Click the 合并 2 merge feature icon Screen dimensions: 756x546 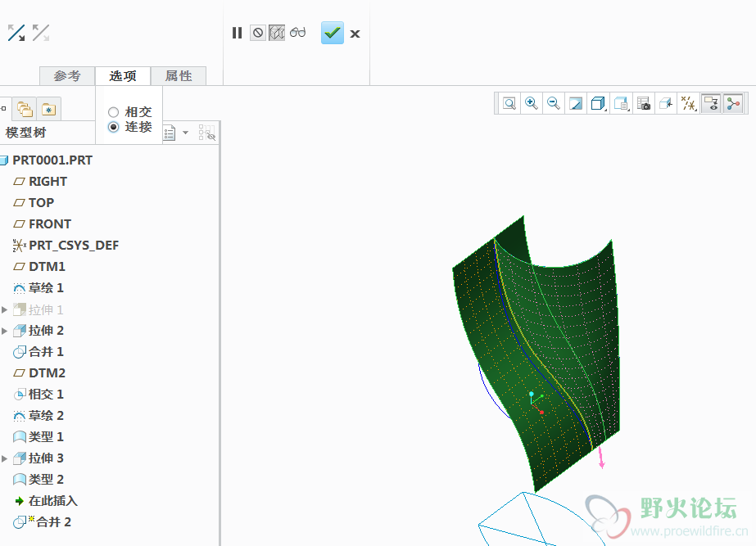[20, 522]
